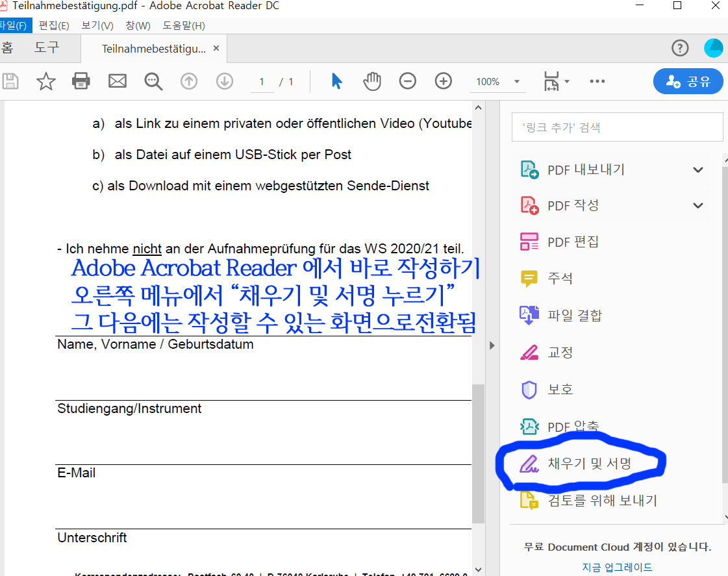Open 도움말(H) menu
The image size is (728, 576).
point(184,25)
